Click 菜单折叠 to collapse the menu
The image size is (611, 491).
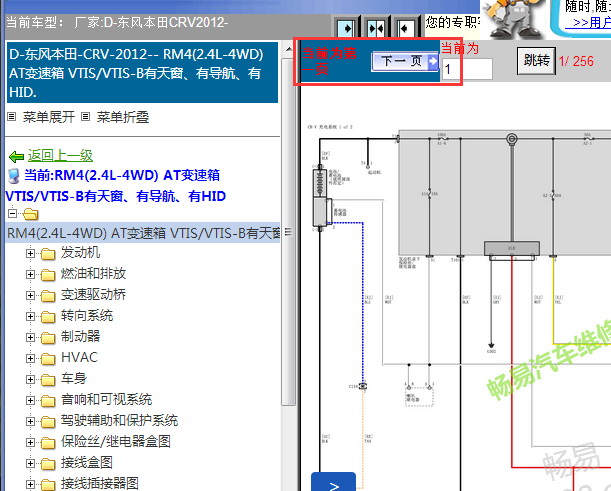click(x=123, y=117)
